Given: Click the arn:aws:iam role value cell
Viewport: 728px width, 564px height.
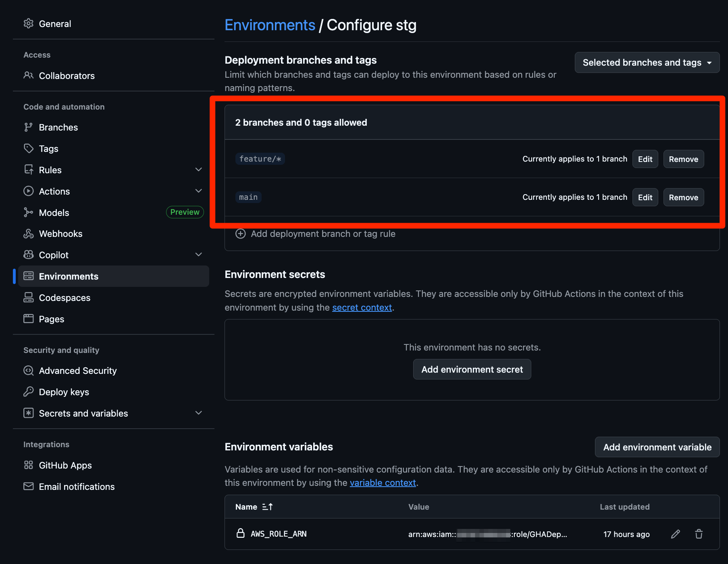Looking at the screenshot, I should point(488,534).
